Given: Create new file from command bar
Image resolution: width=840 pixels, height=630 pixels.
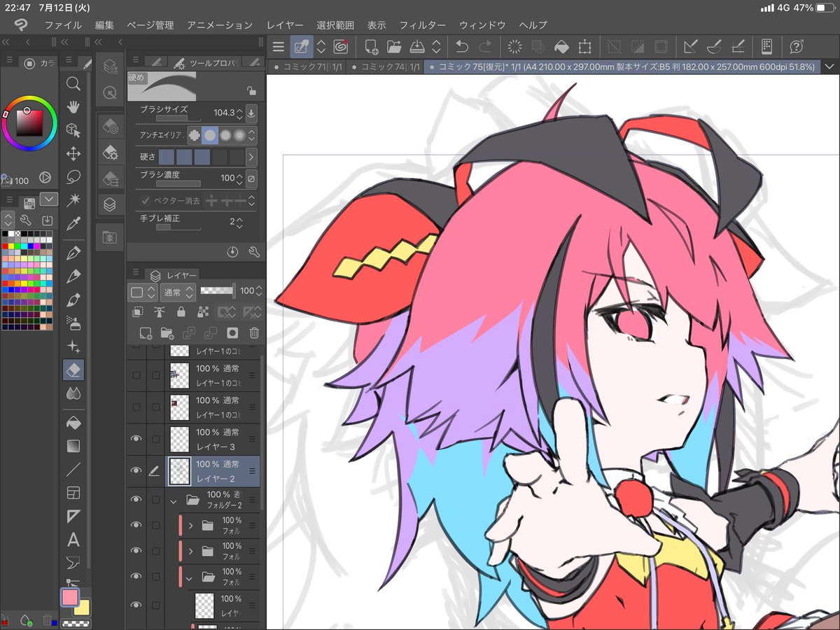Looking at the screenshot, I should 372,47.
